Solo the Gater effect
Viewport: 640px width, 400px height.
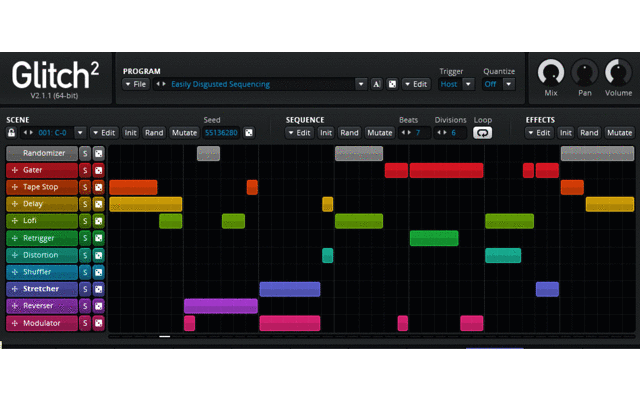[x=85, y=170]
